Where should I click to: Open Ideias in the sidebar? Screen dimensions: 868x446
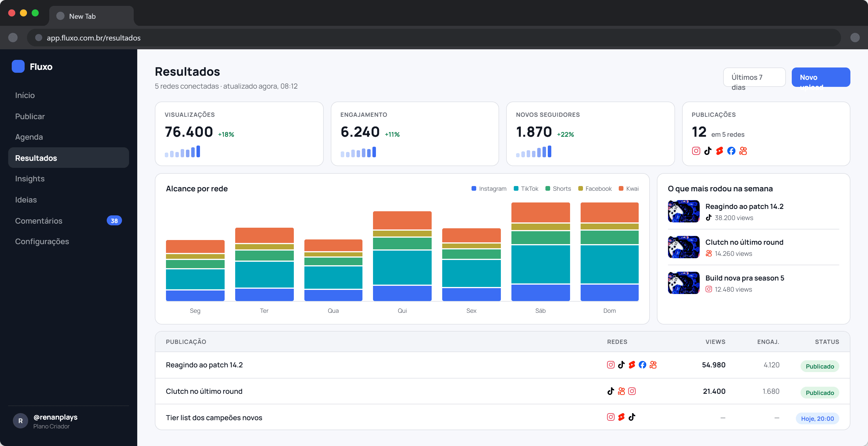tap(68, 200)
